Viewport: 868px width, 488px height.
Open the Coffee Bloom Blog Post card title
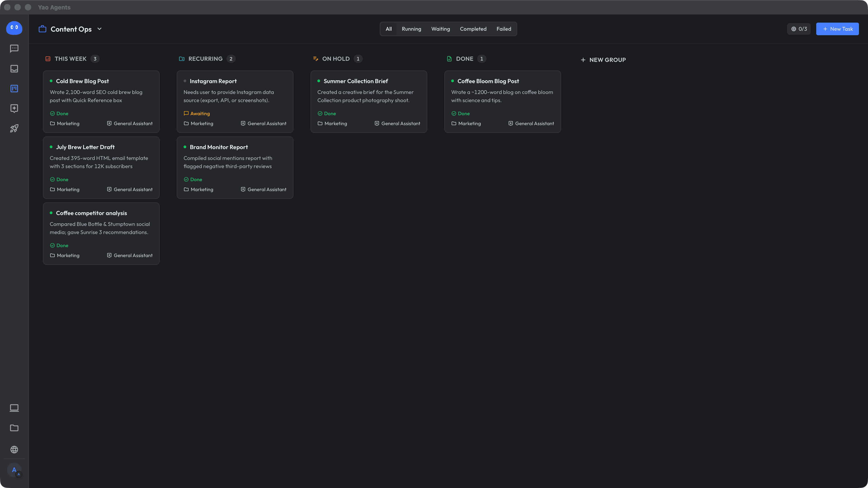click(x=488, y=81)
